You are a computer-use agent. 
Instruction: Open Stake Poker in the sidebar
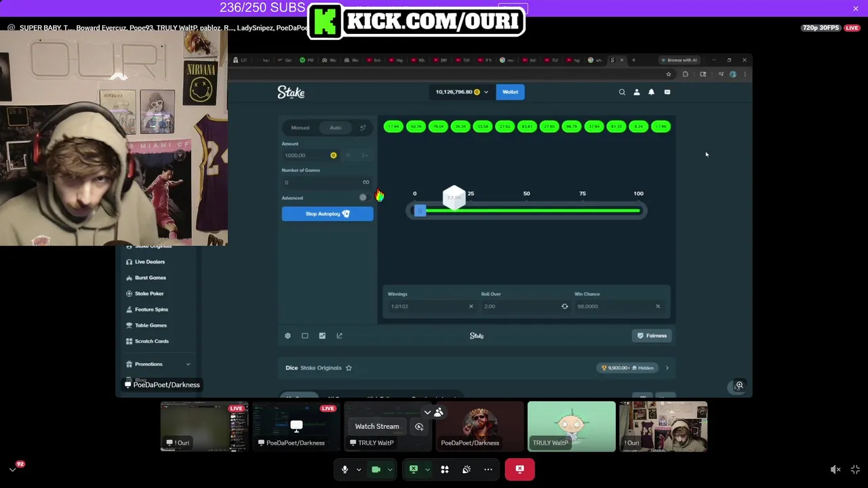coord(149,293)
